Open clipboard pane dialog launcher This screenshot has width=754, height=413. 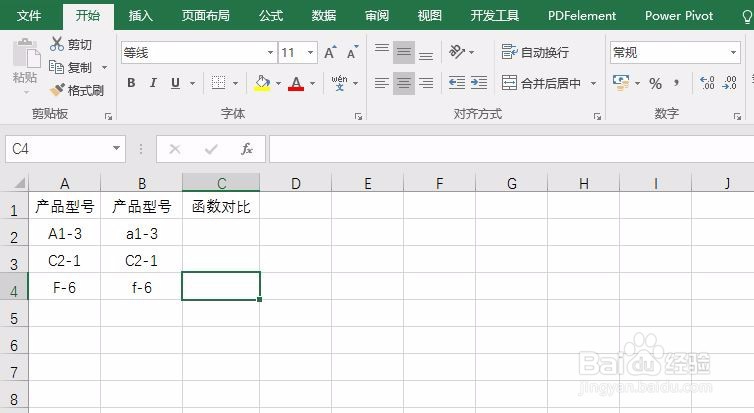coord(109,116)
